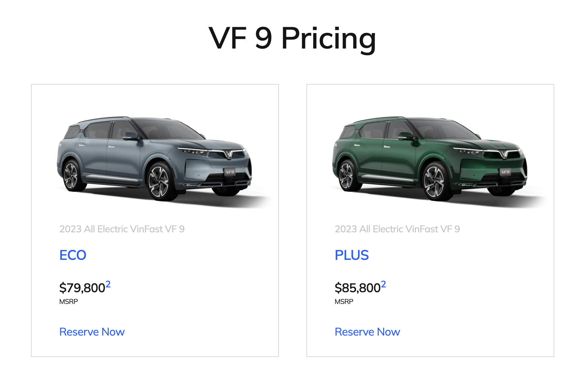Click the PLUS card's 2023 All Electric subtitle
Screen dimensions: 588x391
click(397, 229)
